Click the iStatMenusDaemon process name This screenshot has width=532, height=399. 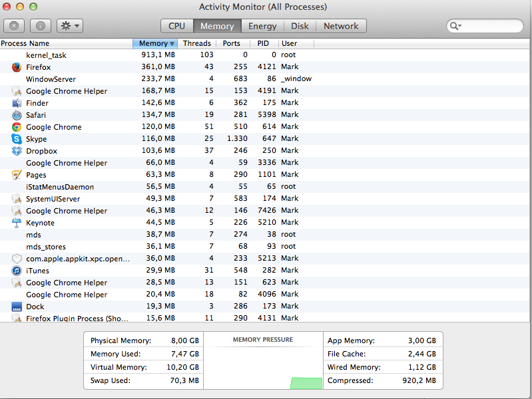tap(60, 187)
